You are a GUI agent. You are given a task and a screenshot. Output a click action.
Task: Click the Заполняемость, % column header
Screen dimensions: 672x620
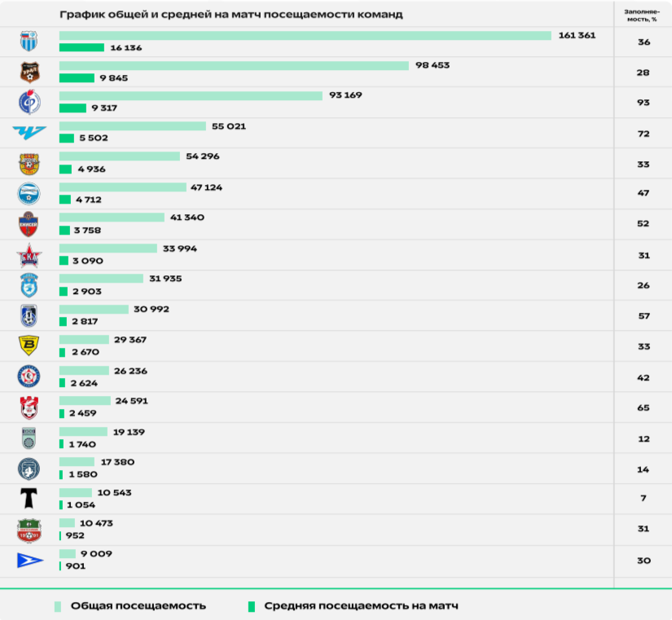pos(643,15)
